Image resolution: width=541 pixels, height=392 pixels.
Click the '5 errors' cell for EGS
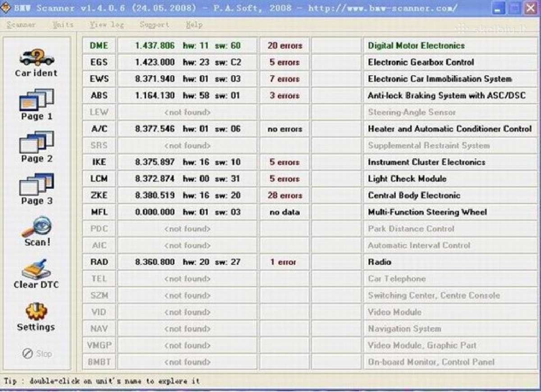(x=284, y=62)
